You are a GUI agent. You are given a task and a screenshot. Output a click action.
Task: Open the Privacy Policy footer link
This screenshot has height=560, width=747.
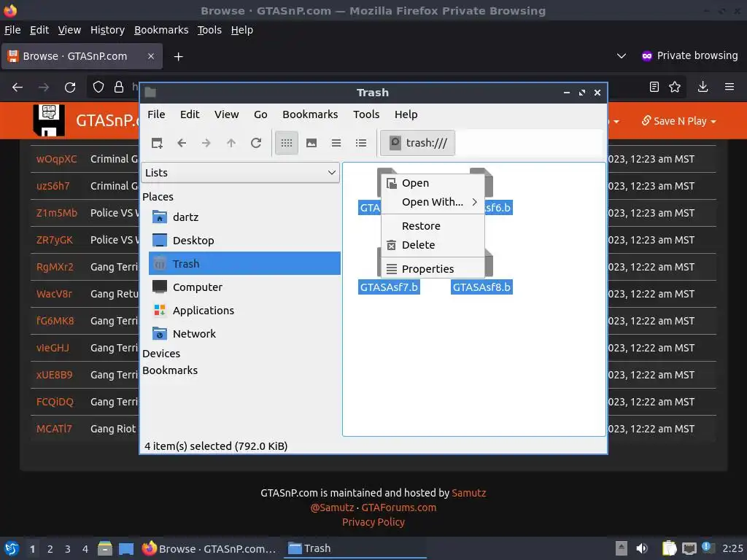(x=373, y=522)
